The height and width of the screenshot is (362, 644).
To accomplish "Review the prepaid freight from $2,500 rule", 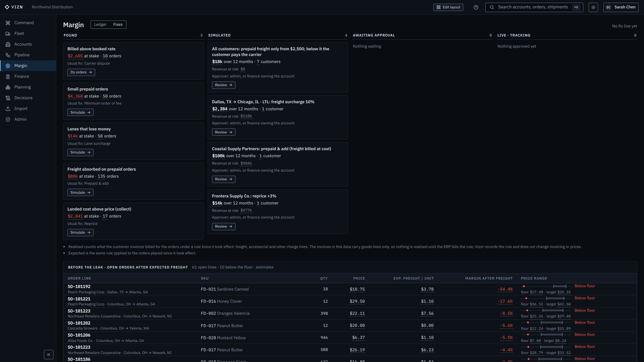I will click(x=224, y=85).
